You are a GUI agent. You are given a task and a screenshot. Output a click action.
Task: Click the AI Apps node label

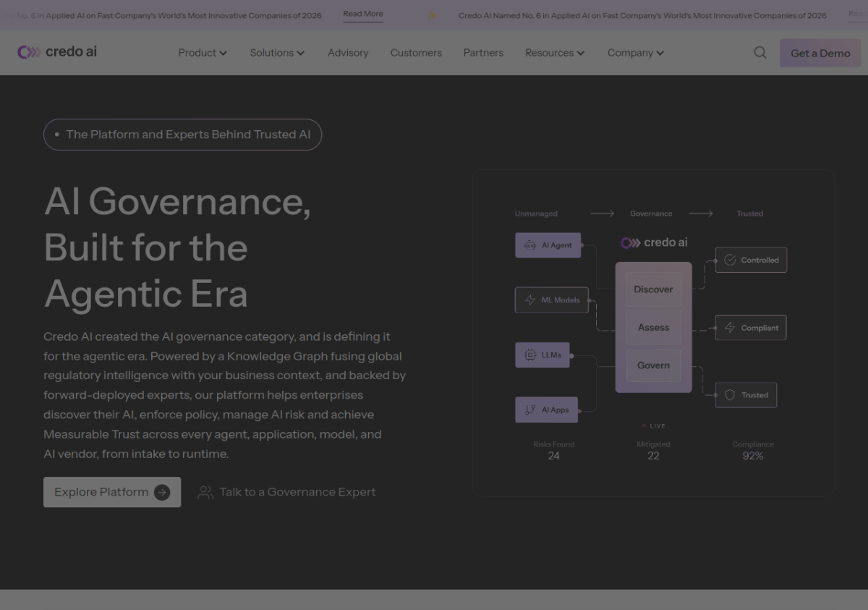click(556, 410)
